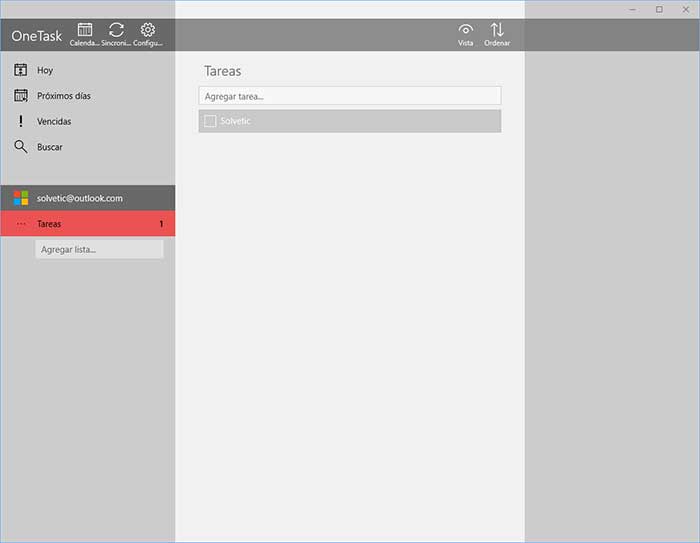
Task: Click the OneTask app title
Action: pos(37,36)
